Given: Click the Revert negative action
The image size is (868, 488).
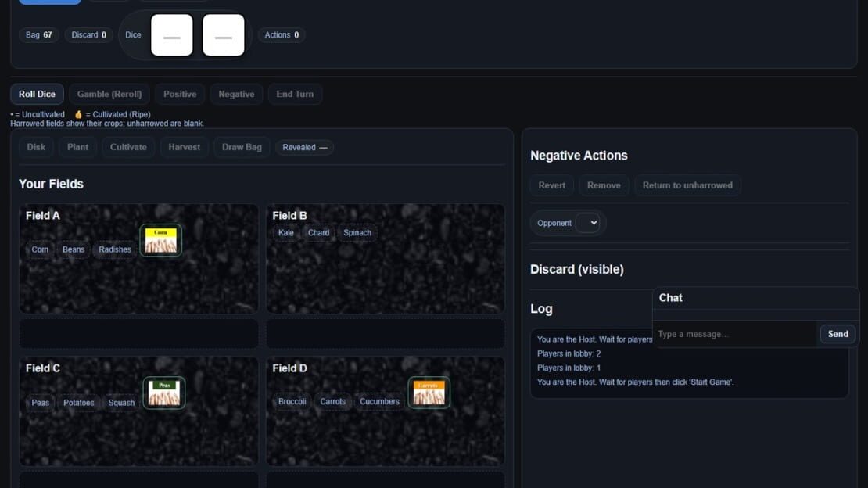Looking at the screenshot, I should [552, 185].
